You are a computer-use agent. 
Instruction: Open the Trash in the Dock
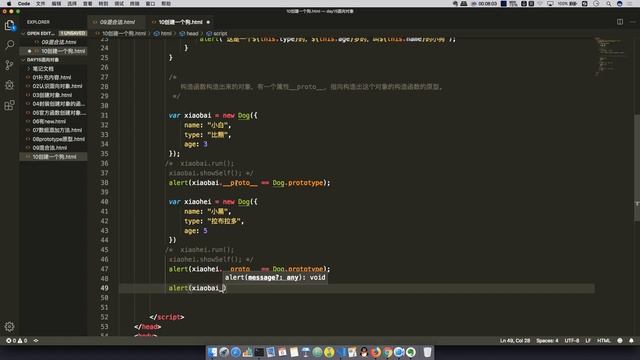427,352
